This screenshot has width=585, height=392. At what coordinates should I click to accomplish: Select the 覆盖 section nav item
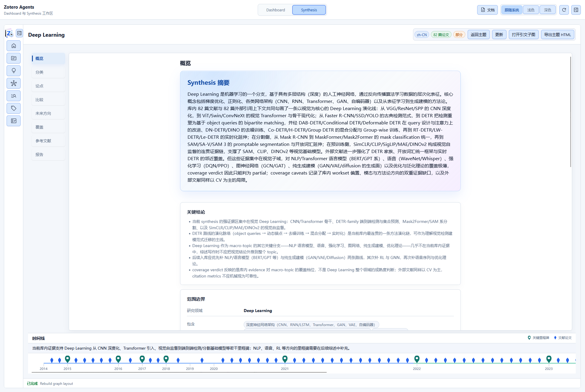(48, 127)
